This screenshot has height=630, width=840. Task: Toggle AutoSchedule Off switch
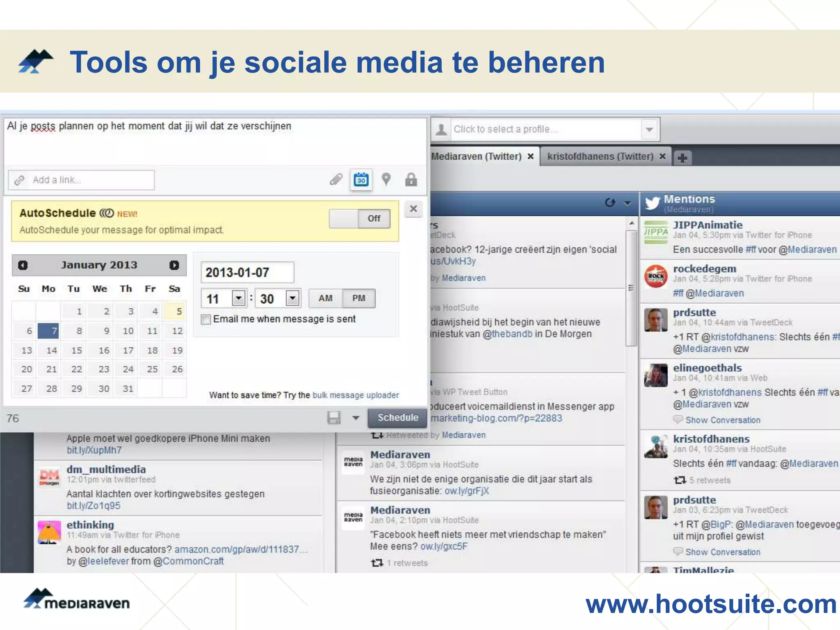[x=359, y=219]
